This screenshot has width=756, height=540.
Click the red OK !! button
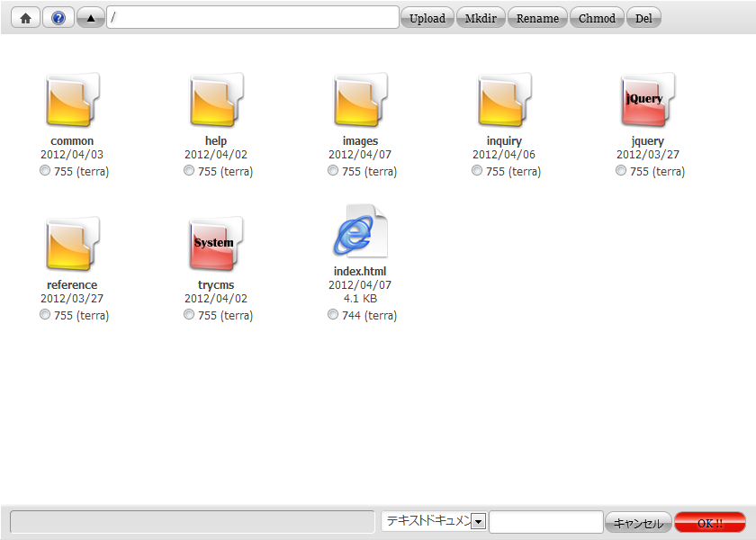tap(710, 523)
